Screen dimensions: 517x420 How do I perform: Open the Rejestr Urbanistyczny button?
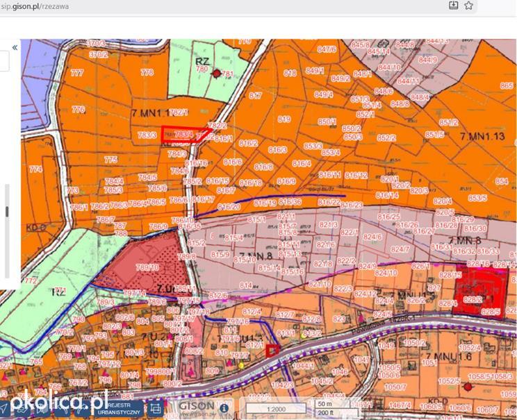(x=120, y=409)
